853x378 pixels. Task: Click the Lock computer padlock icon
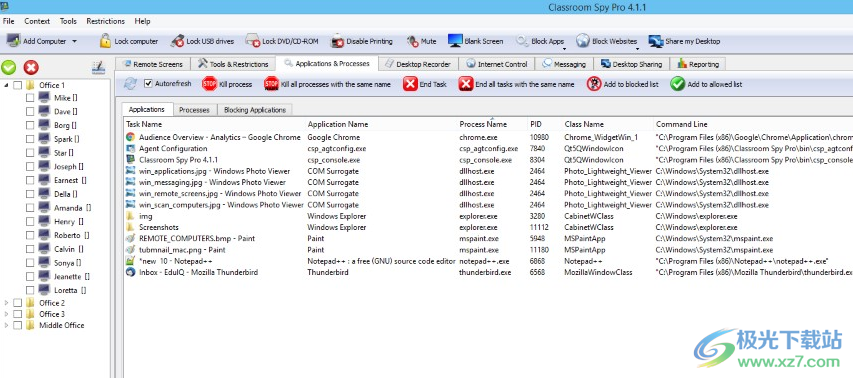(106, 41)
